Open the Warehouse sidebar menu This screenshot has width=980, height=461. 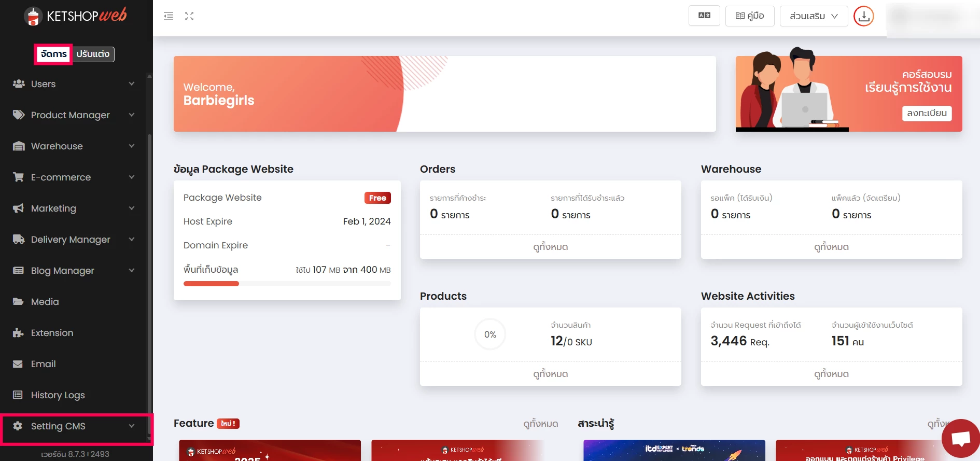point(57,146)
